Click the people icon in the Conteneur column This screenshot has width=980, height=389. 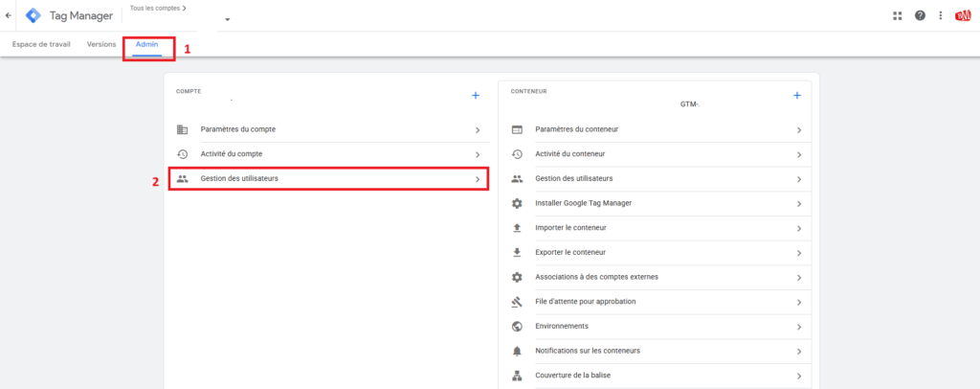click(517, 179)
